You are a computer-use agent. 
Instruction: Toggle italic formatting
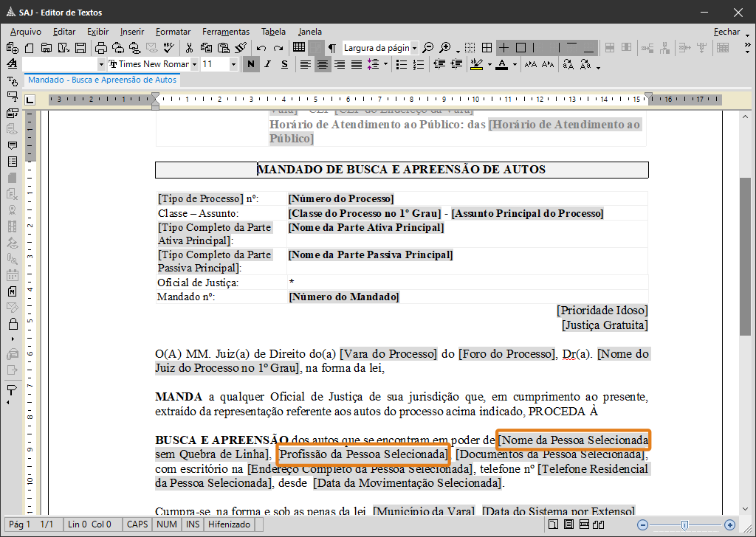pyautogui.click(x=267, y=64)
